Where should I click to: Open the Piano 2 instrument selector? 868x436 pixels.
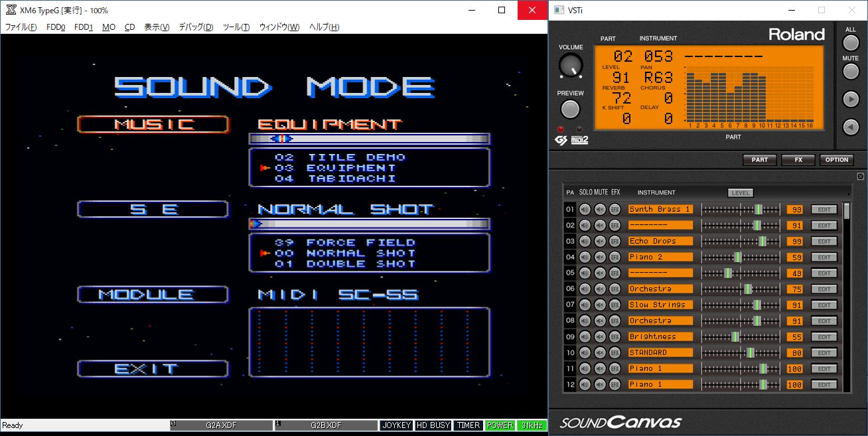(x=660, y=257)
